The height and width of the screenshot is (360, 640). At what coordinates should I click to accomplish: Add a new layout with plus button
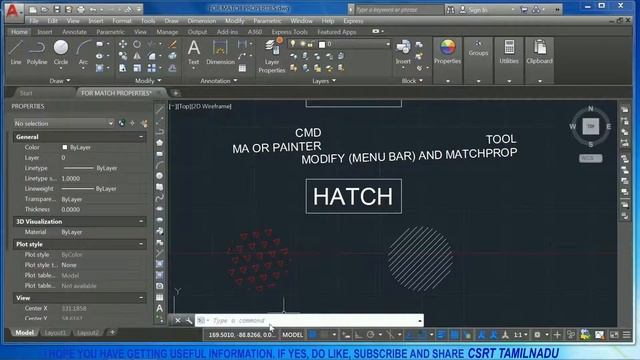coord(112,333)
